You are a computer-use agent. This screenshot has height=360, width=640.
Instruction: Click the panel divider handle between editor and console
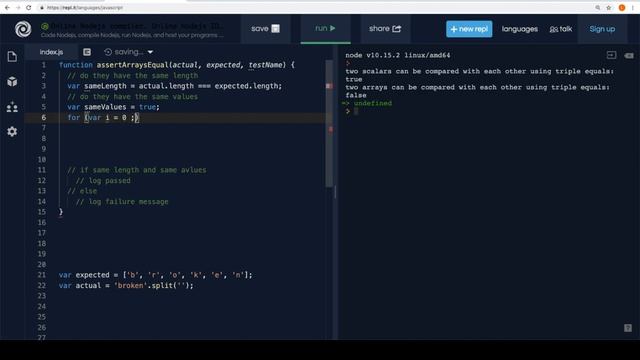point(335,191)
